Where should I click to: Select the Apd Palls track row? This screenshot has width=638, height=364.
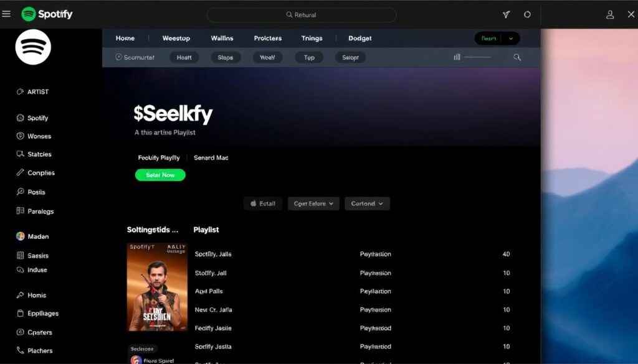pos(353,291)
